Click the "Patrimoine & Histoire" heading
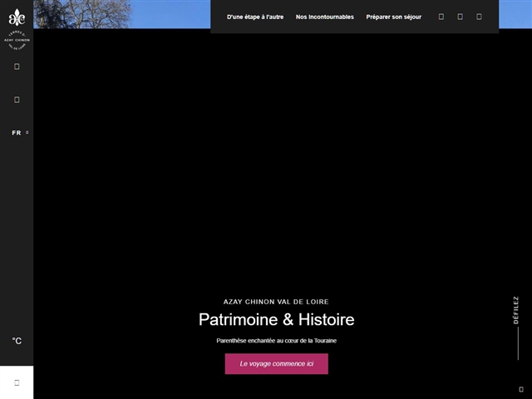Viewport: 532px width, 399px height. (276, 320)
